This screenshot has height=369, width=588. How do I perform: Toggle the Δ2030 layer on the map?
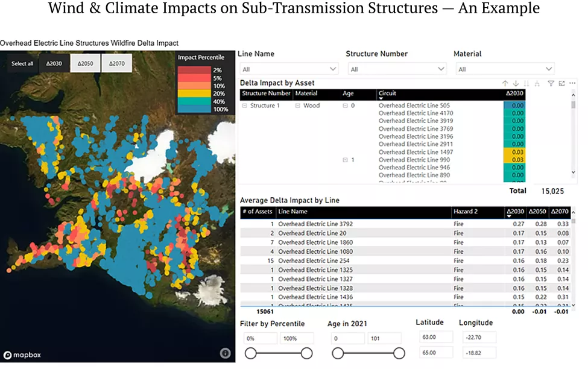(54, 63)
